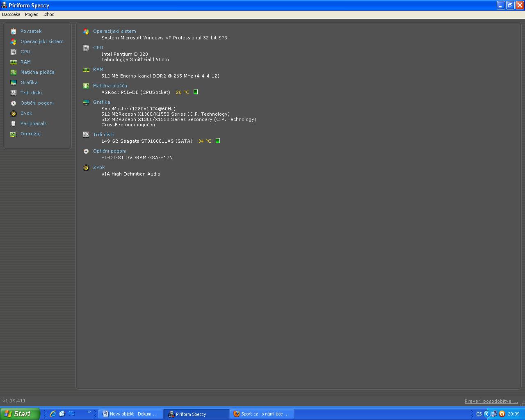Expand quick launch overflow chevron
Screen dimensions: 525x420
pos(89,412)
